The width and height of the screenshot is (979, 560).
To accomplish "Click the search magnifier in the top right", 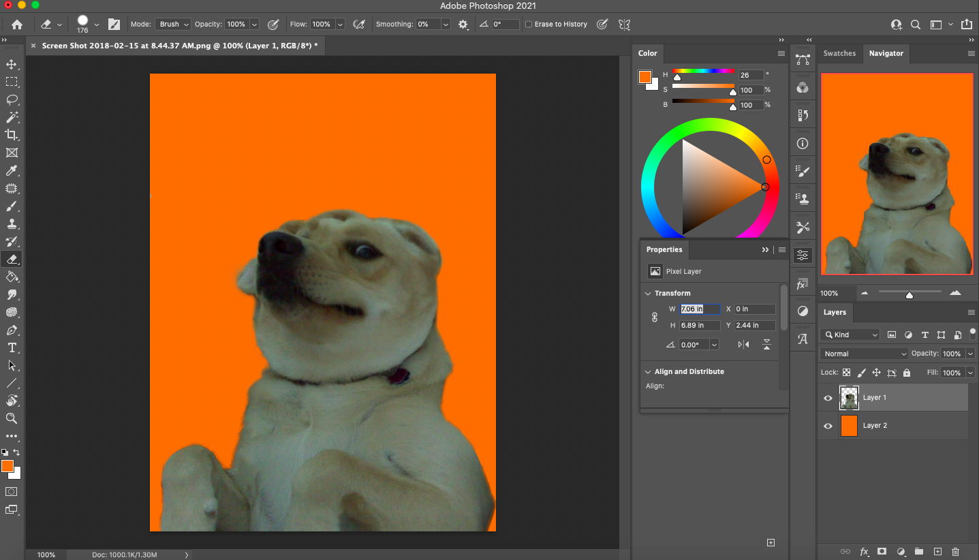I will pos(916,25).
